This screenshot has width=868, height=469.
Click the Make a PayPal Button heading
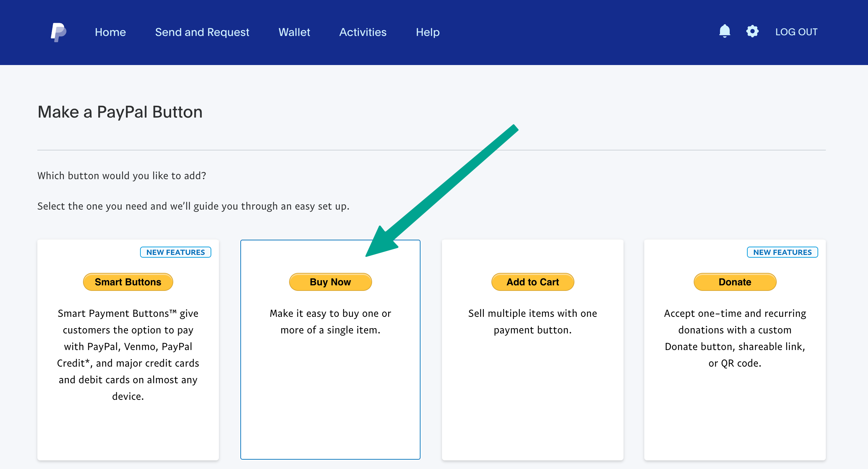120,112
